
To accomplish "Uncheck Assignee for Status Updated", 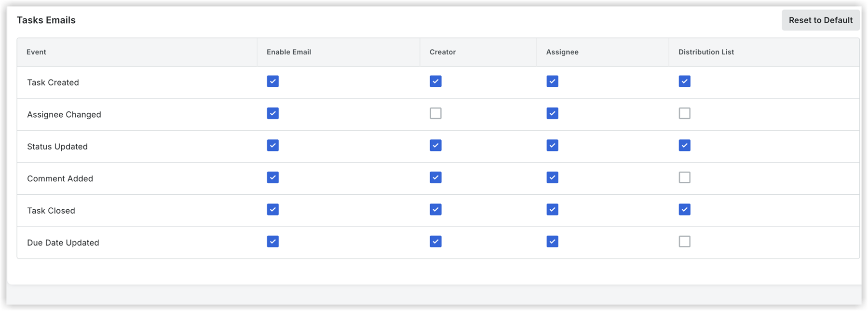I will coord(552,146).
